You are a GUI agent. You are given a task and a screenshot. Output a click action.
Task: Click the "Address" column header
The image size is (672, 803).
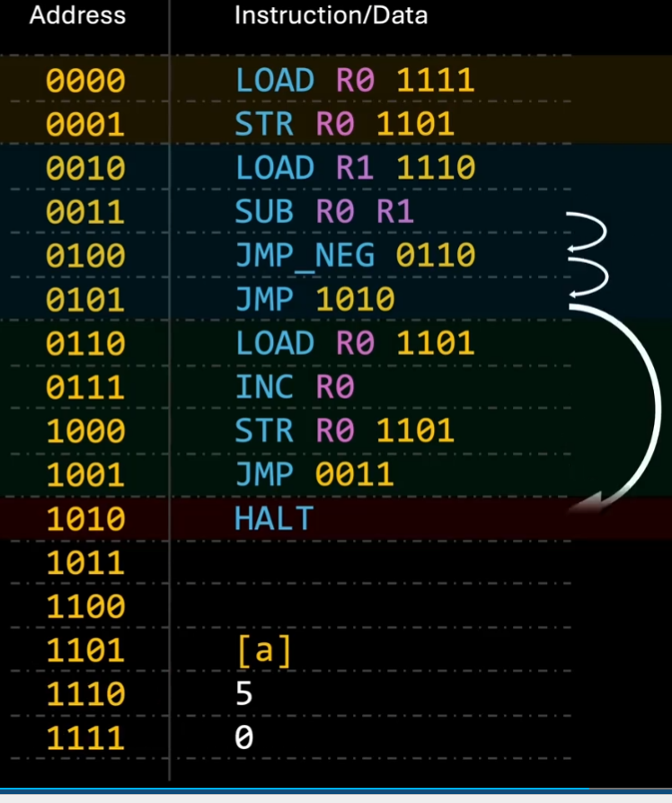click(x=77, y=15)
